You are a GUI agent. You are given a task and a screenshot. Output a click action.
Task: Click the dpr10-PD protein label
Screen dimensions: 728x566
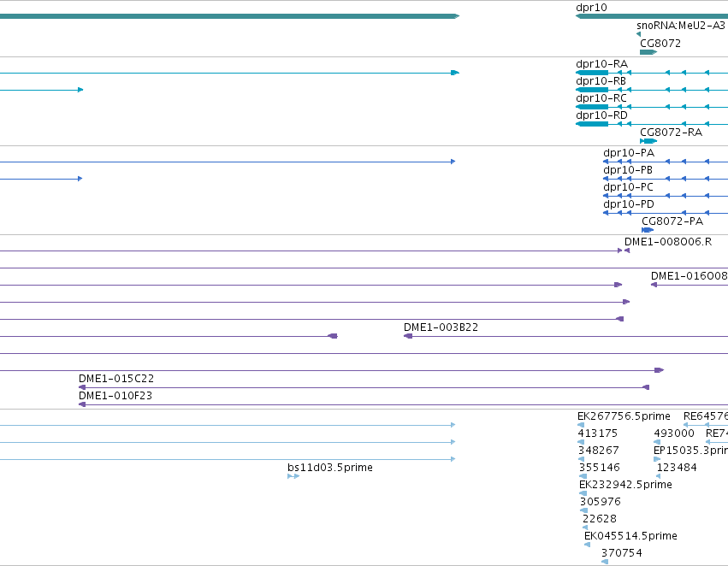pos(629,204)
